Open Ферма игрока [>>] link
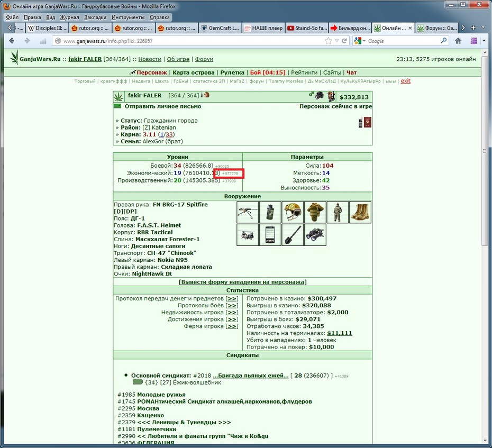The image size is (492, 448). 232,326
